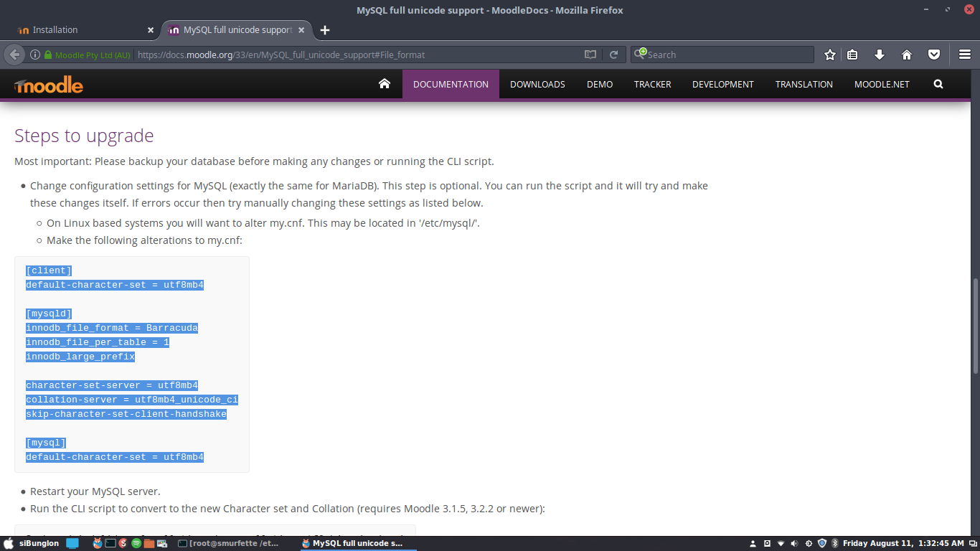Close the Installation tab

point(151,30)
